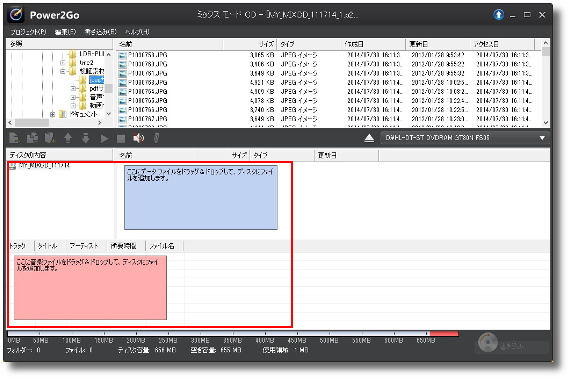Click the blue data file drop area
The width and height of the screenshot is (570, 379).
pos(201,197)
